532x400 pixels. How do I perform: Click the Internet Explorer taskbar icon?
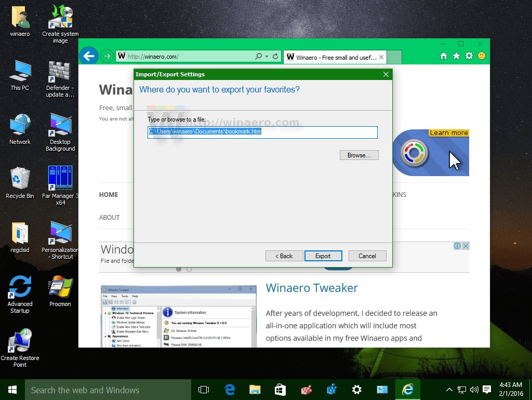pyautogui.click(x=407, y=390)
